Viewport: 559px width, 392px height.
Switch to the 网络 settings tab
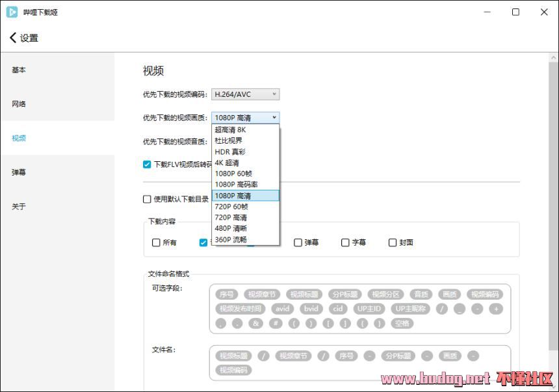tap(19, 104)
